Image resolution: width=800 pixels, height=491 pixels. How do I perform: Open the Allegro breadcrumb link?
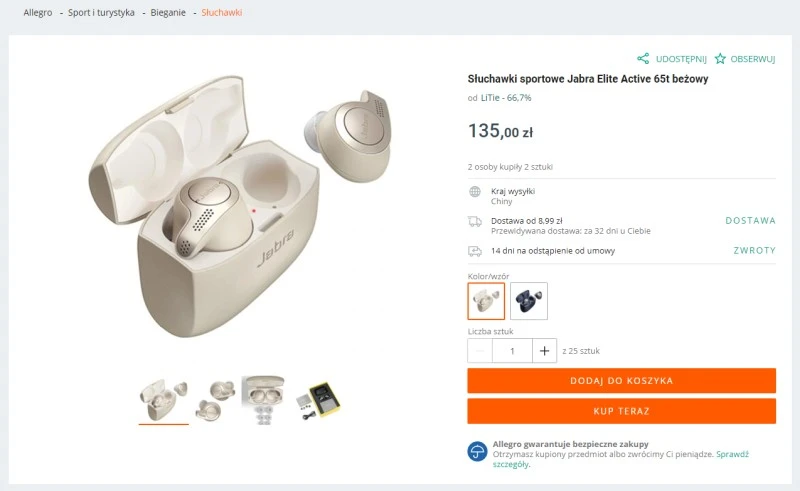(38, 13)
